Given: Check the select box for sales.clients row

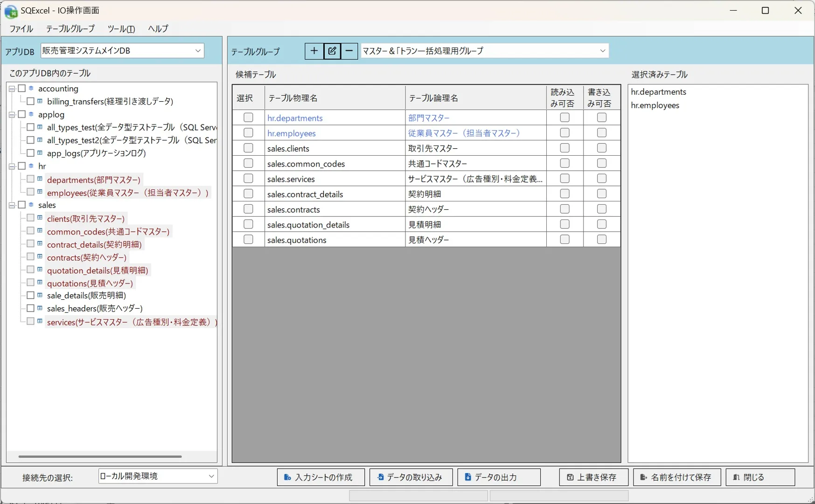Looking at the screenshot, I should [248, 148].
